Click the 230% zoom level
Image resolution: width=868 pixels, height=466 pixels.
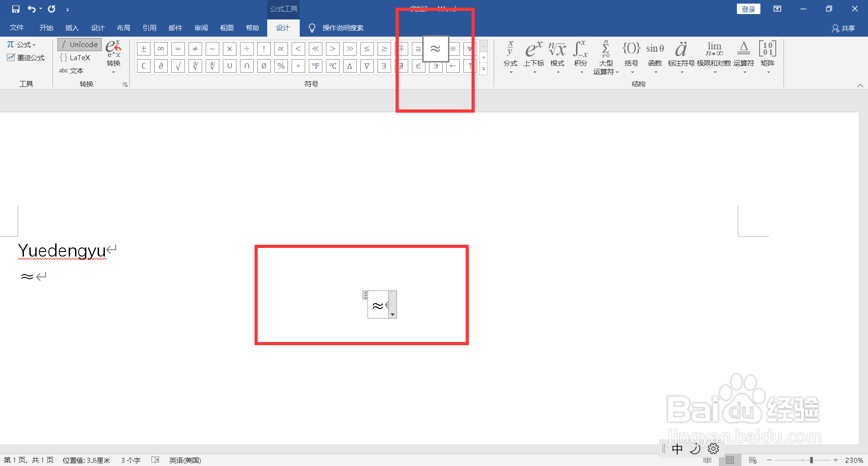coord(854,460)
